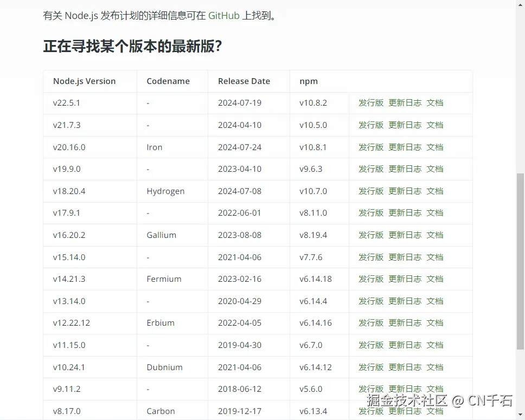Open the GitHub link in the intro sentence
525x420 pixels.
coord(223,16)
